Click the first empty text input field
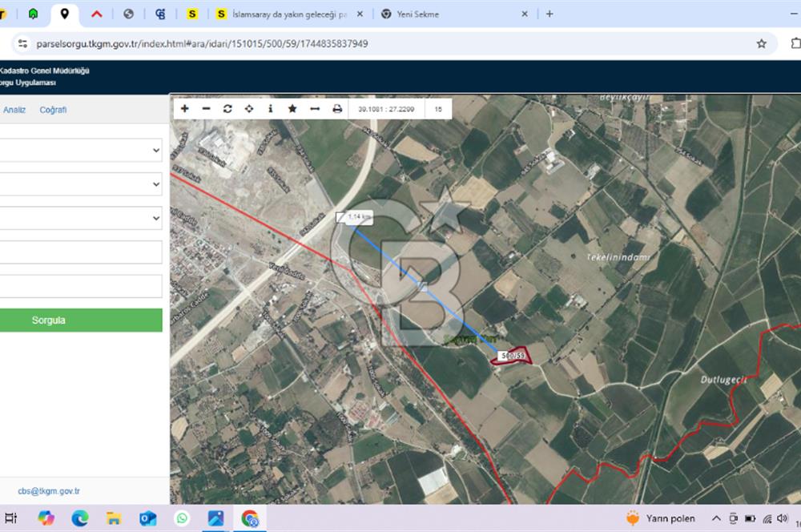 click(x=80, y=252)
